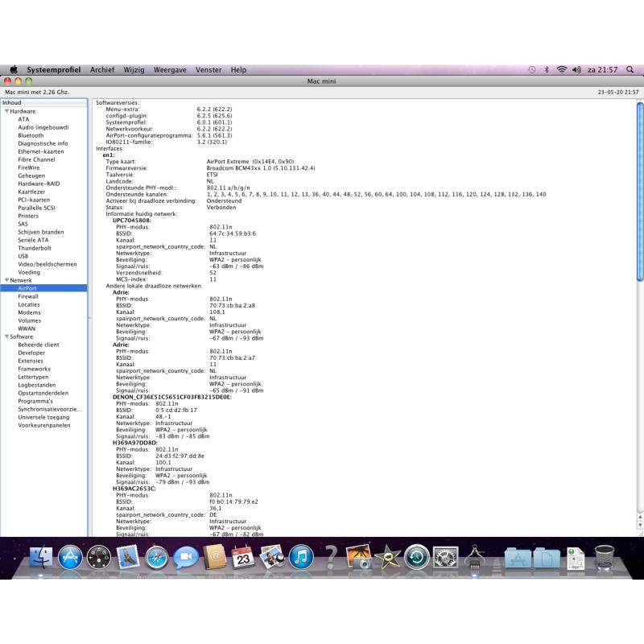Click the scrollbar down arrow
644x644 pixels.
(640, 525)
